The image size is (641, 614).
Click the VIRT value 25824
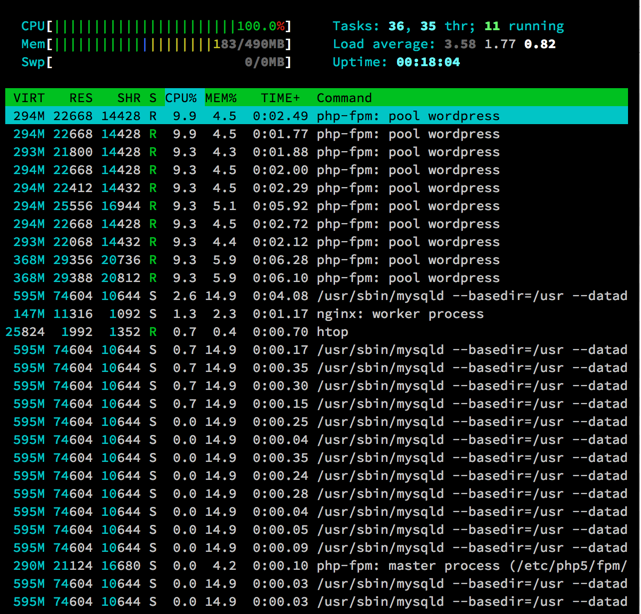pos(25,332)
